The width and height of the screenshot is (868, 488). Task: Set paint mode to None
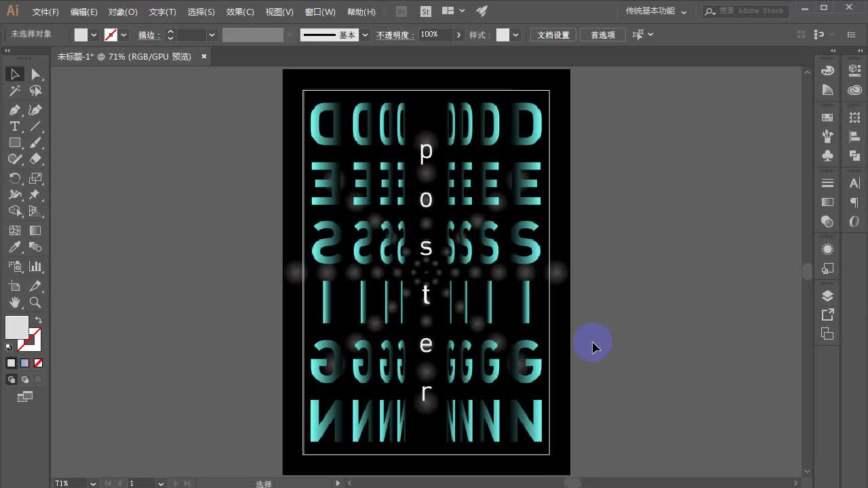coord(39,363)
